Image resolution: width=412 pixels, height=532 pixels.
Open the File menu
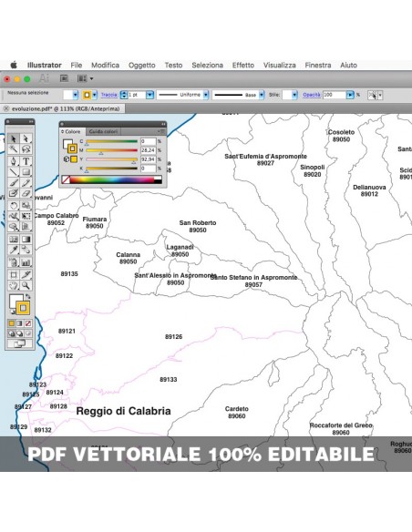pyautogui.click(x=77, y=66)
